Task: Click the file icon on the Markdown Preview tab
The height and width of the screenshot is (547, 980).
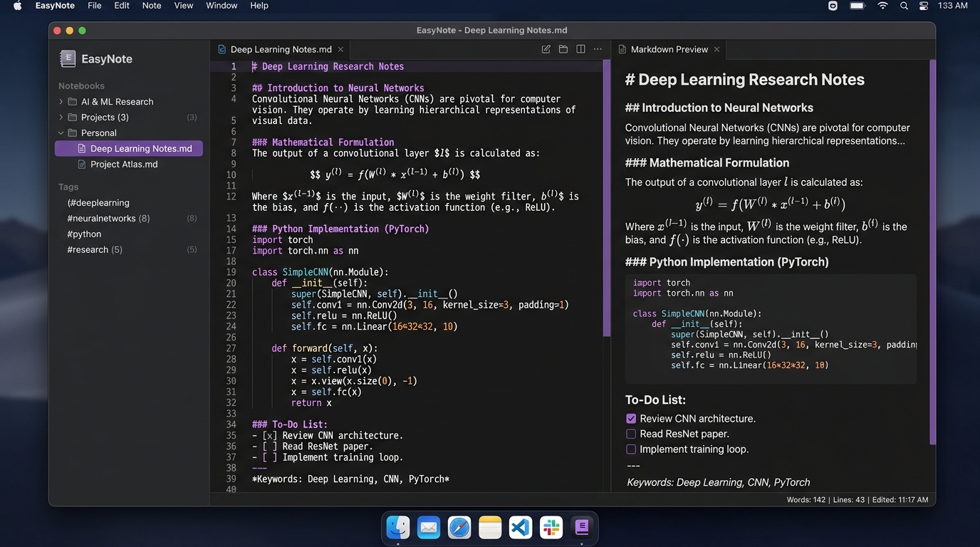Action: coord(622,49)
